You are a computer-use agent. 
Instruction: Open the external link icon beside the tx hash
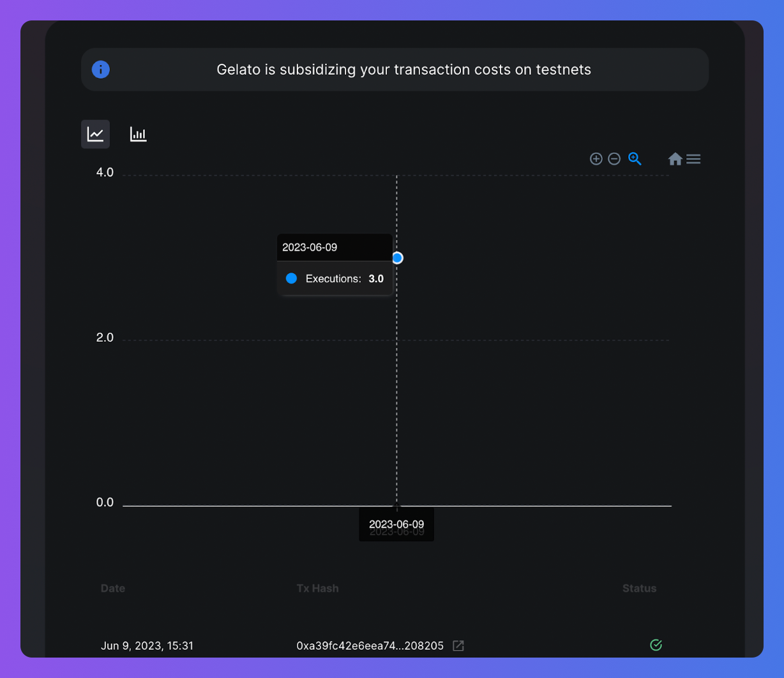click(458, 645)
